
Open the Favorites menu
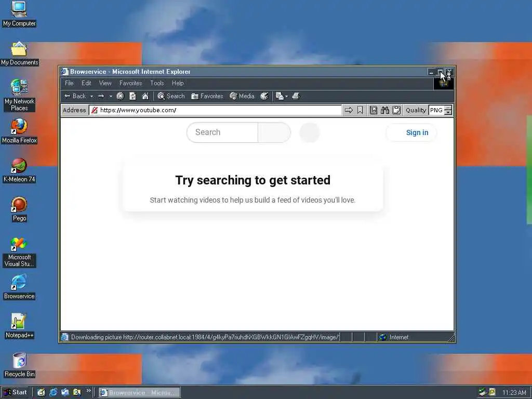pos(130,83)
